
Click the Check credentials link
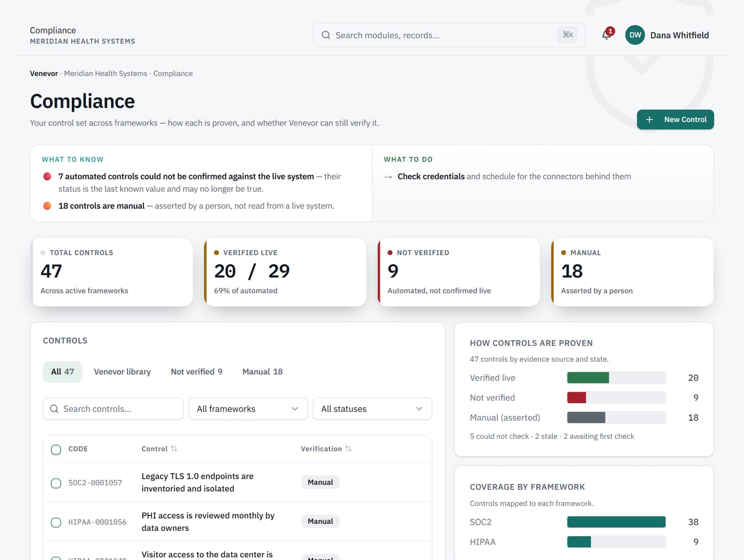pos(431,176)
